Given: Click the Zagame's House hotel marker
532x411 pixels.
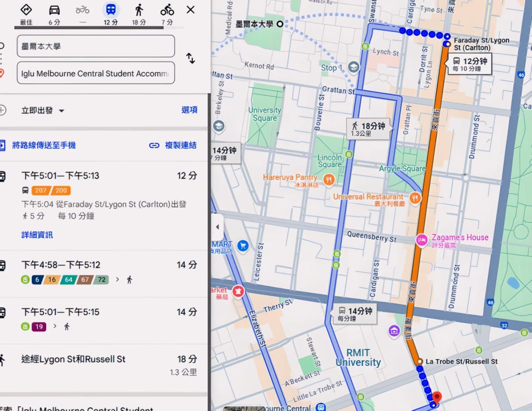Looking at the screenshot, I should pyautogui.click(x=422, y=240).
